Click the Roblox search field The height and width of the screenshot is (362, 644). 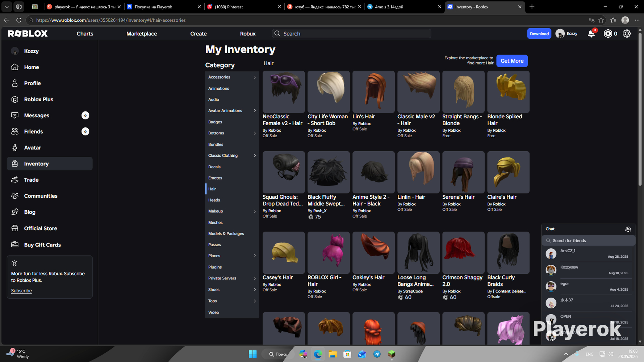coord(352,34)
